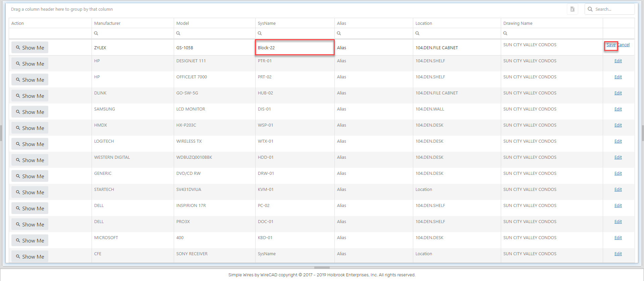
Task: Click the Location filter magnifier icon
Action: click(x=417, y=33)
